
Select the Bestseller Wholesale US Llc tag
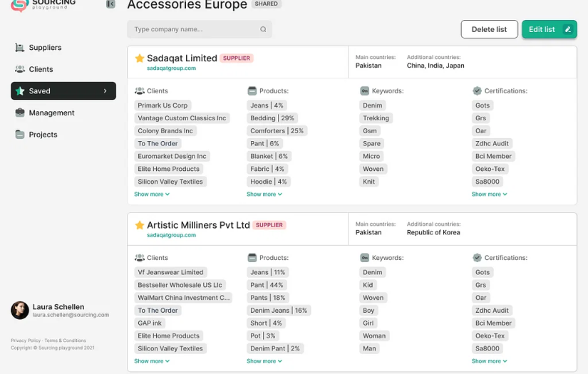click(180, 285)
